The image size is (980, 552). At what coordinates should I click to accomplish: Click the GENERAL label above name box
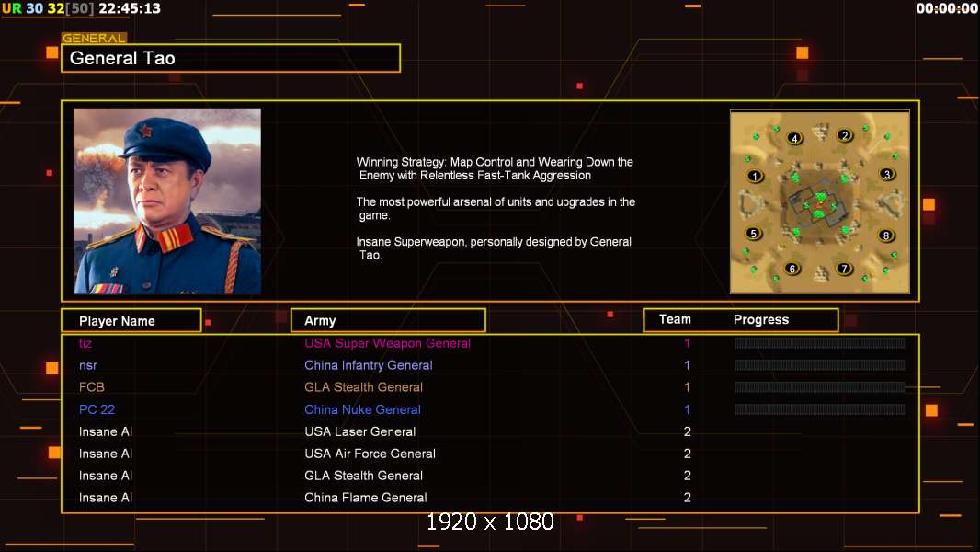click(94, 38)
